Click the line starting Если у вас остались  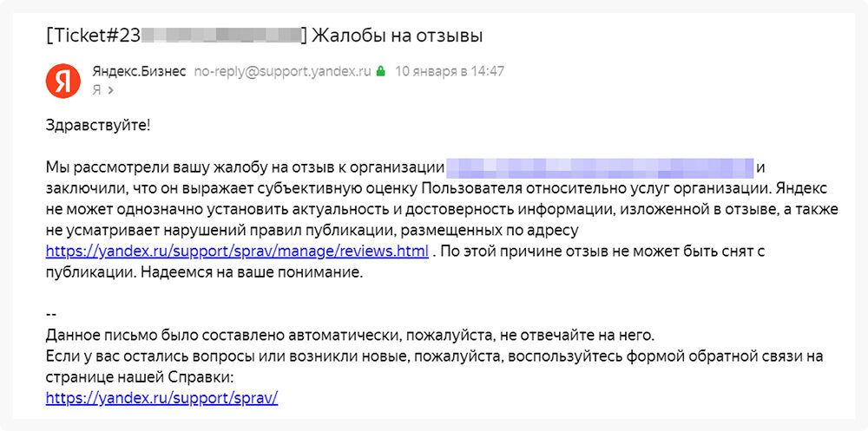point(434,356)
